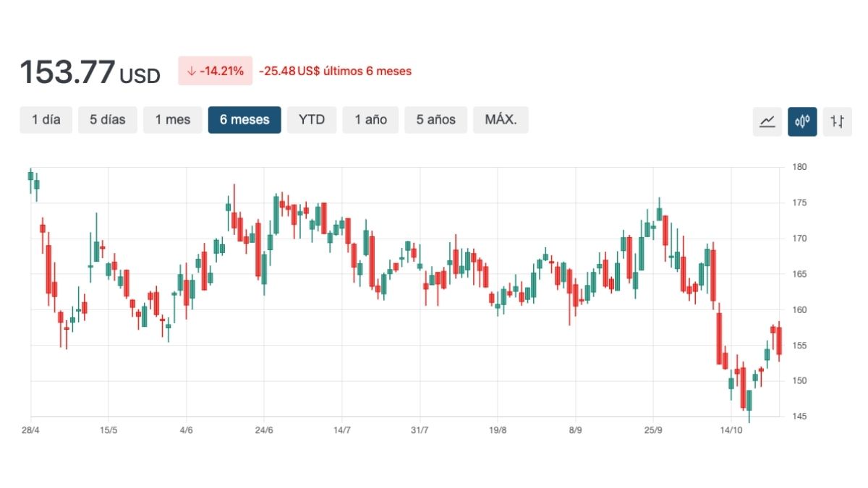
Task: Click the 14/10 date label on x-axis
Action: click(x=731, y=430)
